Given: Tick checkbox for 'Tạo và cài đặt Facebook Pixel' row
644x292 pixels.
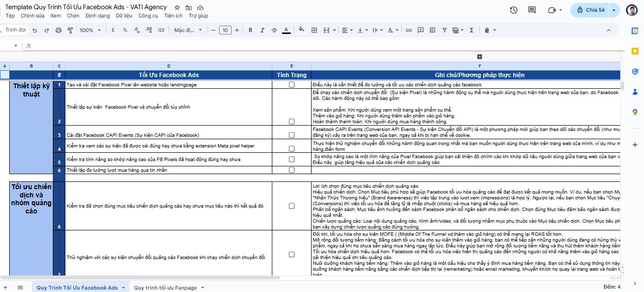Looking at the screenshot, I should pyautogui.click(x=292, y=84).
